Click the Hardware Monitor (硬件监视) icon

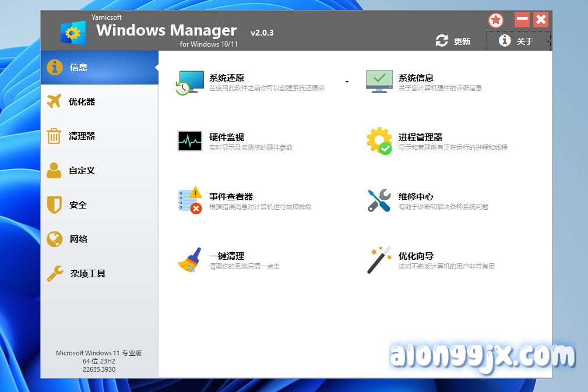coord(190,142)
